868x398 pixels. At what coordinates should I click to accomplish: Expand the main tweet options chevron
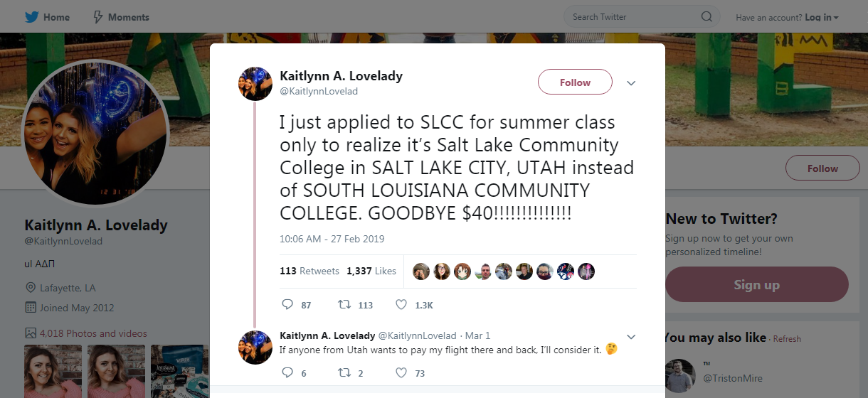[630, 83]
